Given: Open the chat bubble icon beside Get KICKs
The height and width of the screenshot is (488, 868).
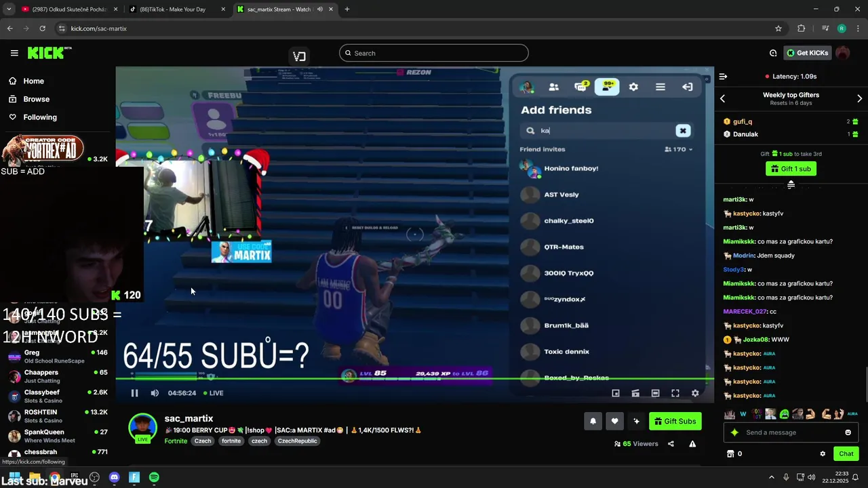Looking at the screenshot, I should 773,53.
